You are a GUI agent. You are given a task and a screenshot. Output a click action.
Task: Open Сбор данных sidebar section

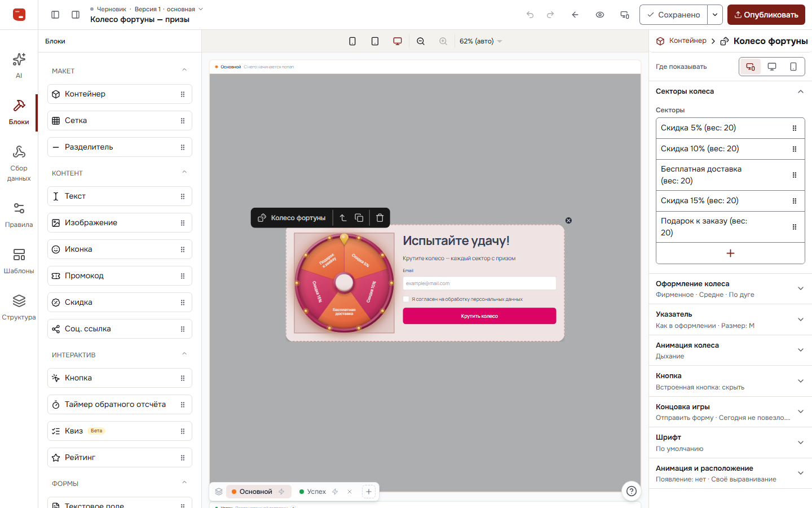click(19, 164)
